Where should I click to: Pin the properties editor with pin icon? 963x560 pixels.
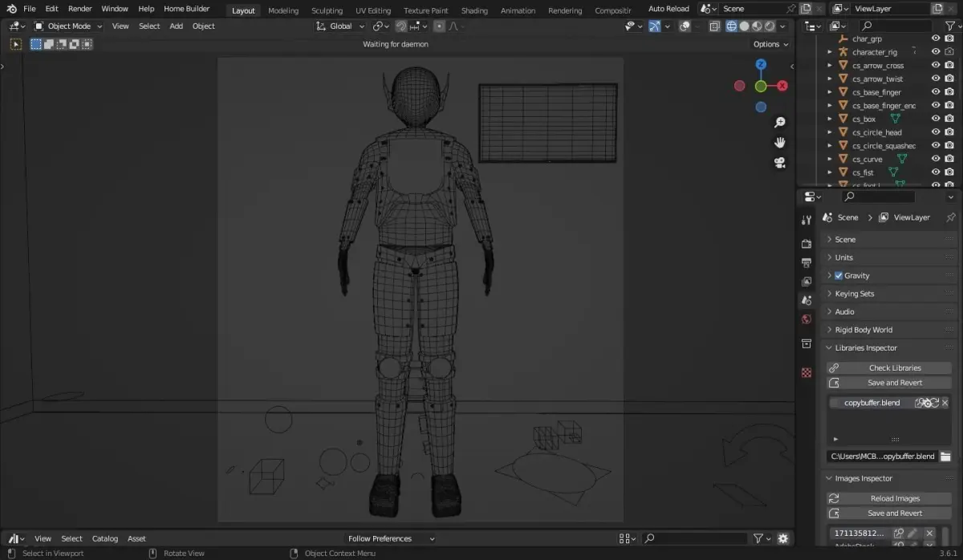point(951,217)
